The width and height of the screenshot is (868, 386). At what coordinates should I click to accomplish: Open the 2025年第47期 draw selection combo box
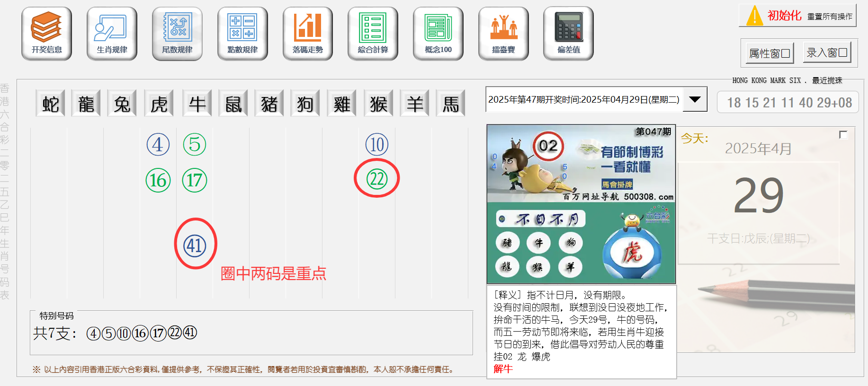(x=584, y=99)
